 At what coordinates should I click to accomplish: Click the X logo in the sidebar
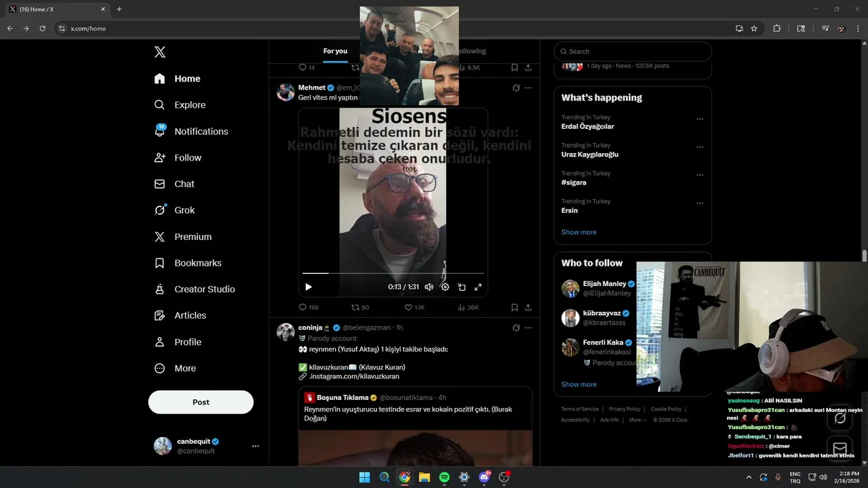159,52
